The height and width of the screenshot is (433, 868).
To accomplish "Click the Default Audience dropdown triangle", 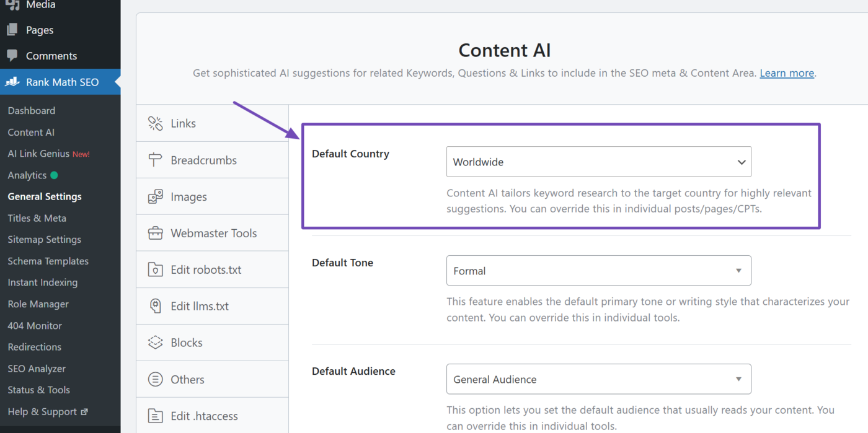I will pos(738,379).
